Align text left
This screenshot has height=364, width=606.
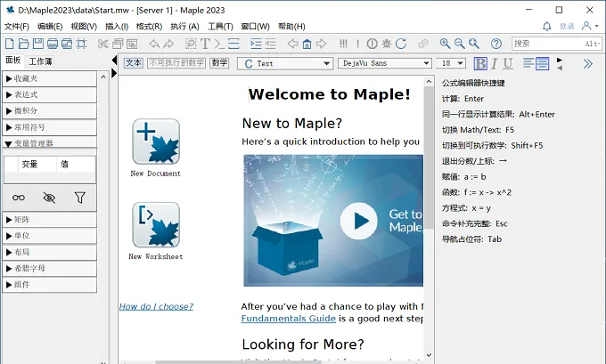click(x=528, y=63)
